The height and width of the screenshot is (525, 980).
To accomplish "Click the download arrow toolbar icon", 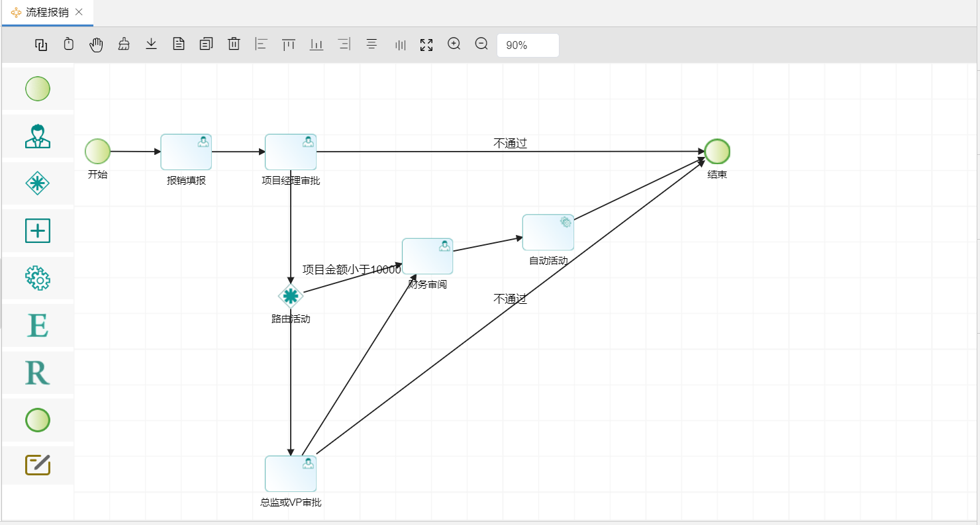I will click(x=151, y=44).
